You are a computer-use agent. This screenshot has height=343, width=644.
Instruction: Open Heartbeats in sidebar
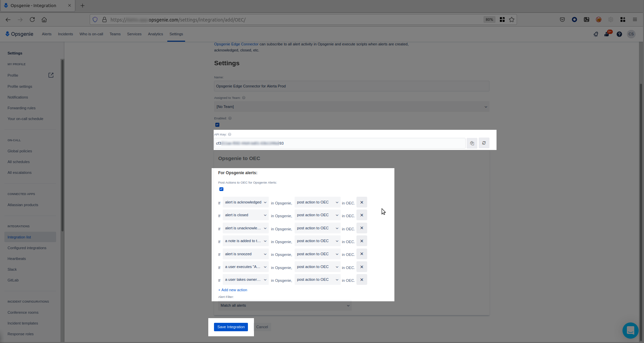point(17,259)
